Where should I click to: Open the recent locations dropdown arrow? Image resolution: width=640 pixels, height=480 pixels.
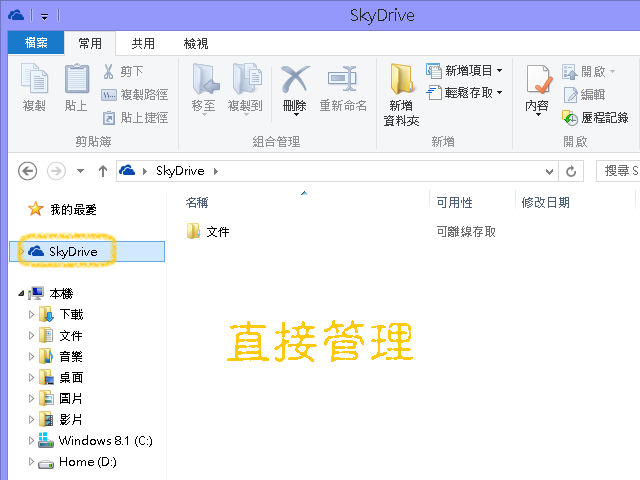pyautogui.click(x=80, y=171)
